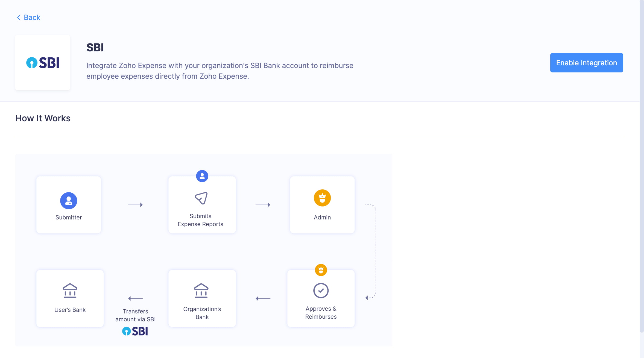Select the Organization's Bank building icon
The image size is (644, 358).
[x=202, y=290]
